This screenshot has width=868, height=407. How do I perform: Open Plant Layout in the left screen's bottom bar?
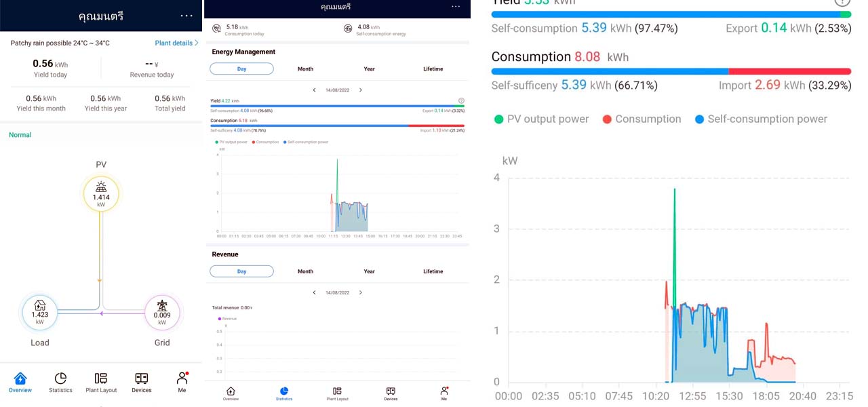coord(101,382)
